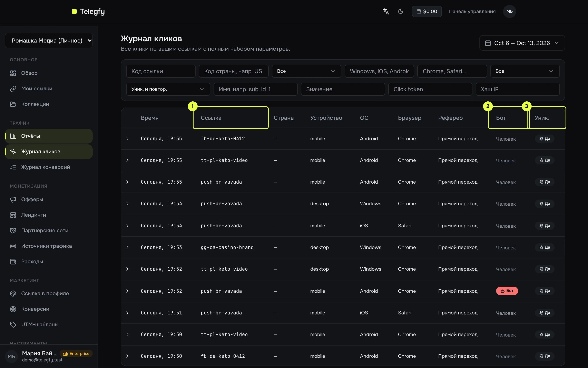Open Мои ссылки in sidebar
The width and height of the screenshot is (588, 368).
49,89
